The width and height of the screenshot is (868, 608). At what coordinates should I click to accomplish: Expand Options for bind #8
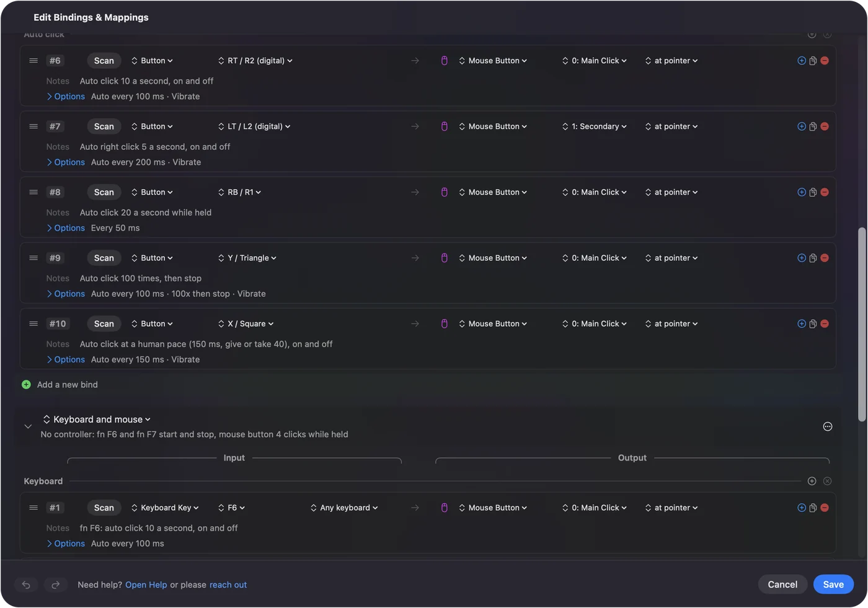(x=66, y=228)
